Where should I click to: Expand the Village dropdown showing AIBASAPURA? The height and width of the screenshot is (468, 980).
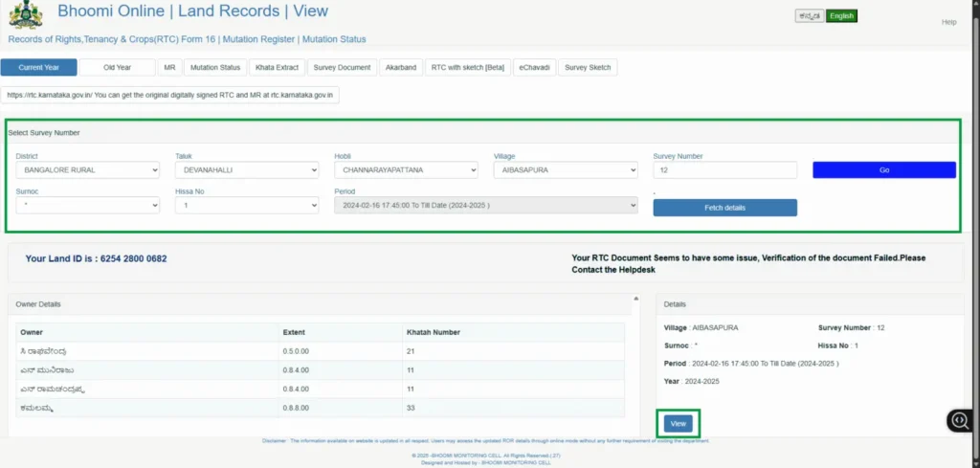[x=566, y=170]
